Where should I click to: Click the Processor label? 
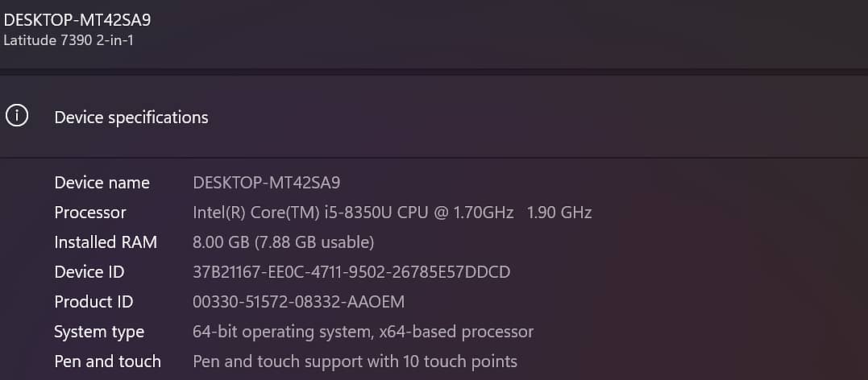90,213
